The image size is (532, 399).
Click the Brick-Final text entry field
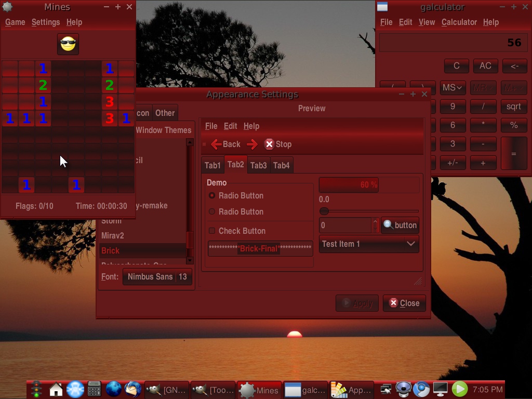pos(260,249)
